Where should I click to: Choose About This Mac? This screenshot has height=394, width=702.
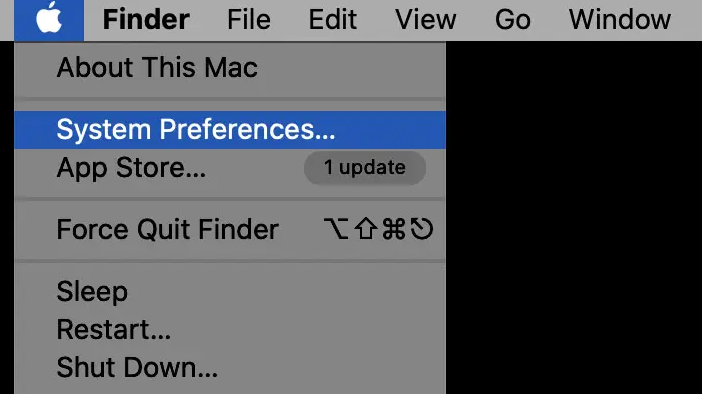click(230, 68)
